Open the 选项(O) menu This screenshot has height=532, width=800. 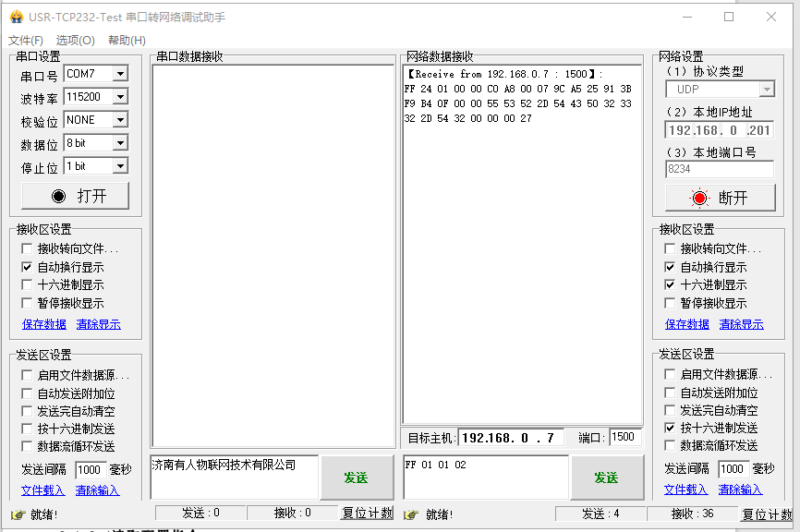click(75, 41)
